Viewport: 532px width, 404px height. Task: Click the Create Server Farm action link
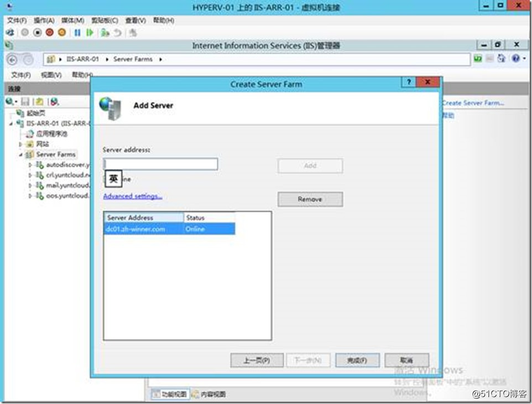click(473, 103)
